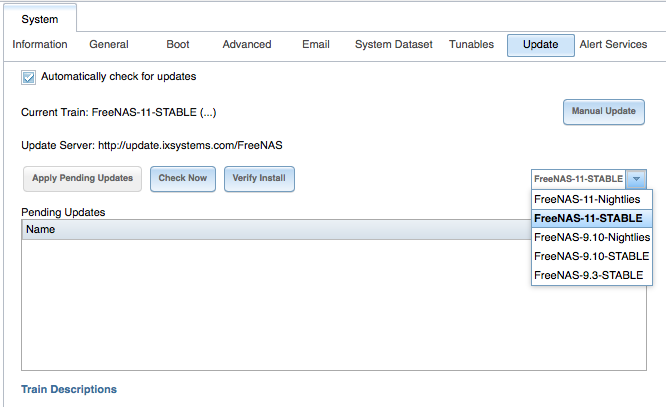Click the Name column header
The height and width of the screenshot is (407, 666).
(x=276, y=229)
